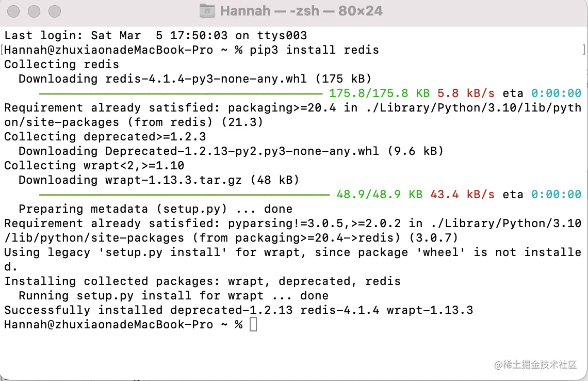
Task: Click the block cursor at the last prompt
Action: 253,325
